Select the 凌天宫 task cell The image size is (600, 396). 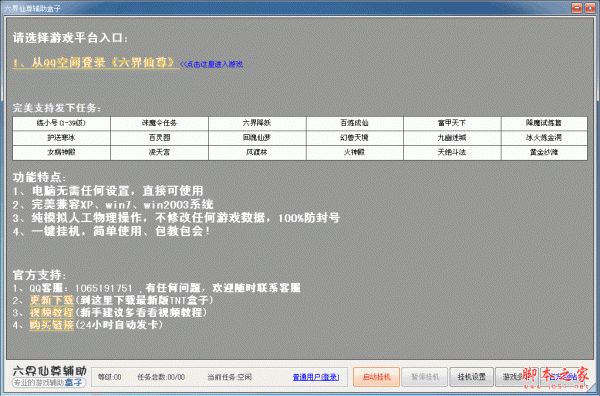point(160,153)
